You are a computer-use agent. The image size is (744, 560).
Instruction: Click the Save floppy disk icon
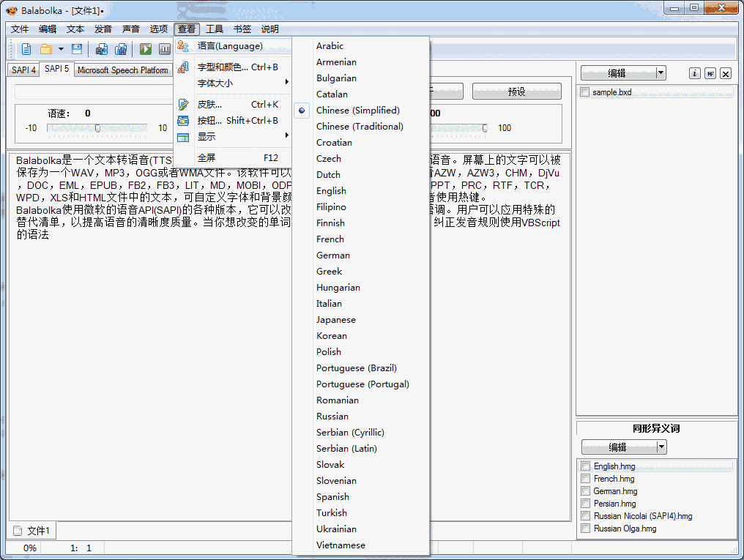77,50
